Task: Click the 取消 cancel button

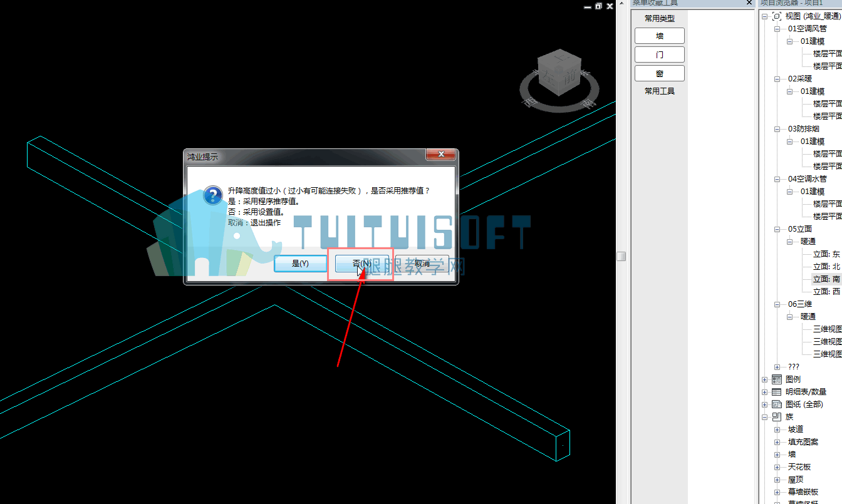Action: tap(422, 264)
